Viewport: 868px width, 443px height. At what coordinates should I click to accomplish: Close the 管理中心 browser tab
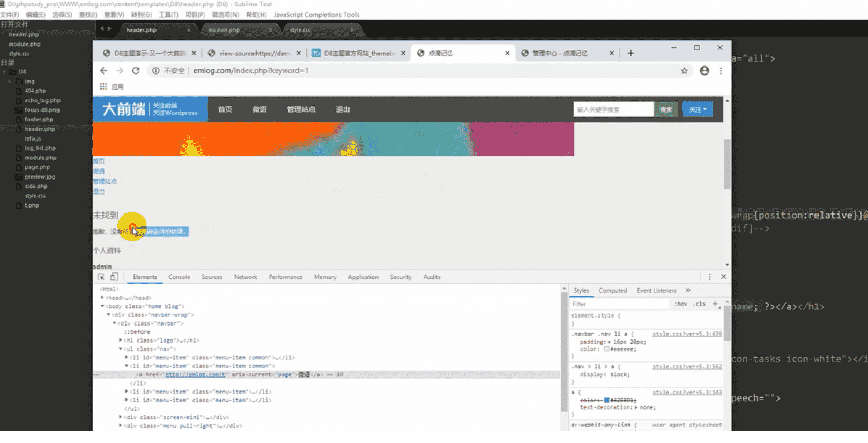(611, 53)
